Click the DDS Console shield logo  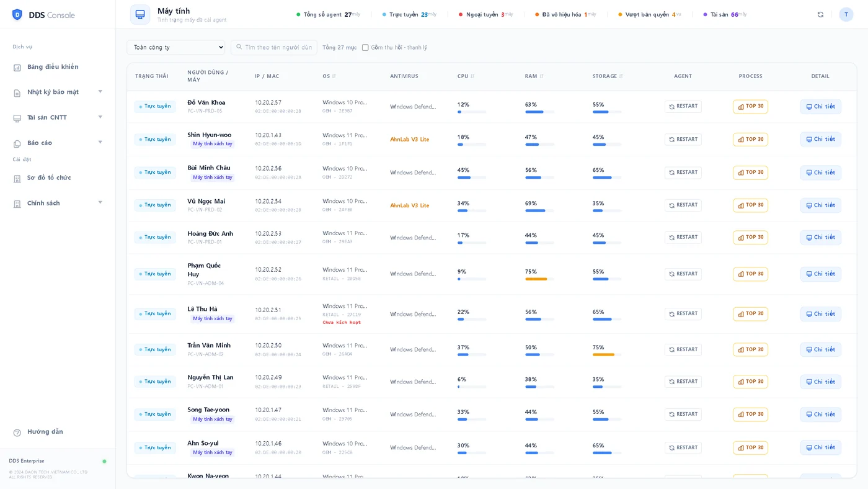tap(17, 15)
